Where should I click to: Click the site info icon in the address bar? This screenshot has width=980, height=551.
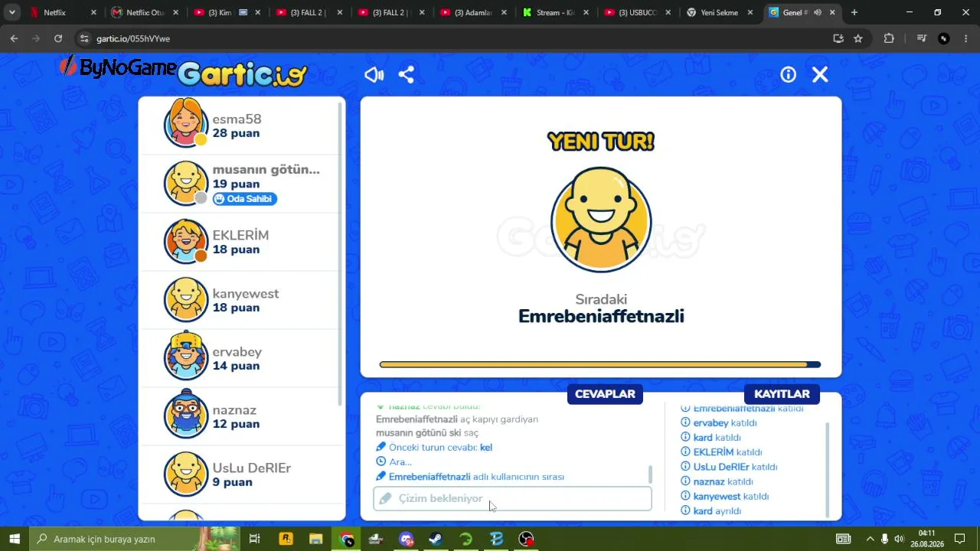(84, 38)
